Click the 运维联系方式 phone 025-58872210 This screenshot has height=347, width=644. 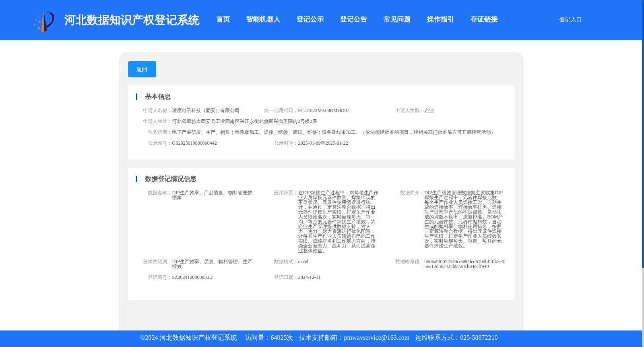coord(479,338)
